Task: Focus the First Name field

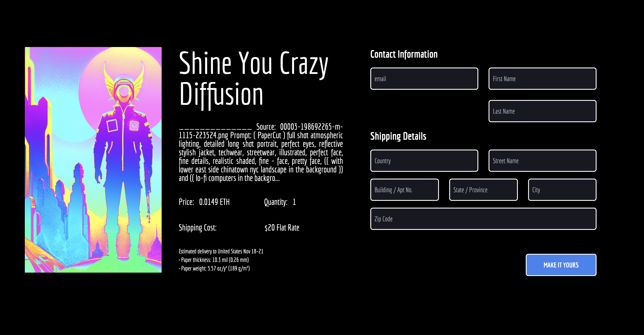Action: coord(542,79)
